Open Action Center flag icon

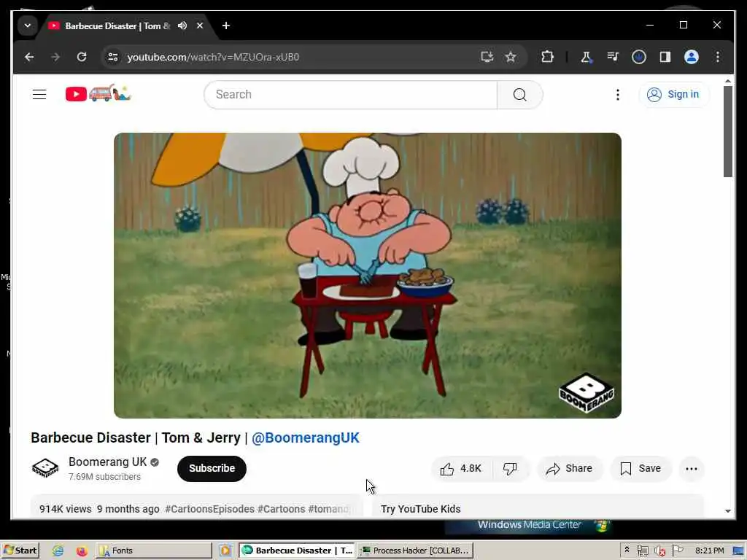(677, 551)
